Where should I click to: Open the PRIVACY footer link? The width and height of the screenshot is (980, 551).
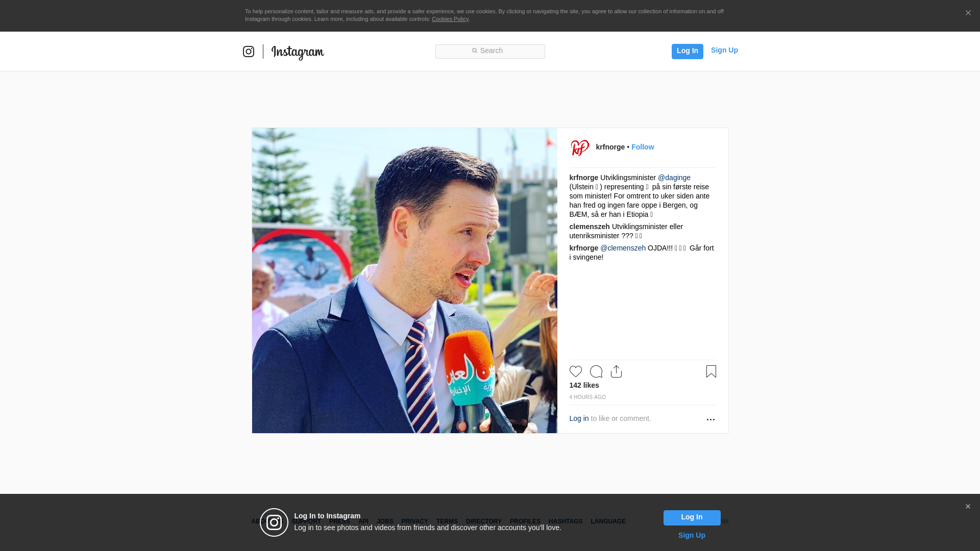point(414,521)
